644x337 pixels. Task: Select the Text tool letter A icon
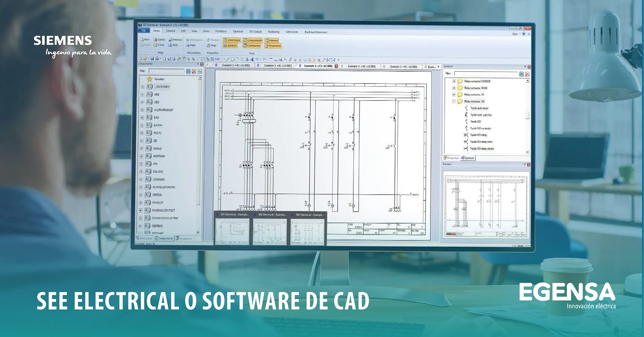tap(247, 59)
